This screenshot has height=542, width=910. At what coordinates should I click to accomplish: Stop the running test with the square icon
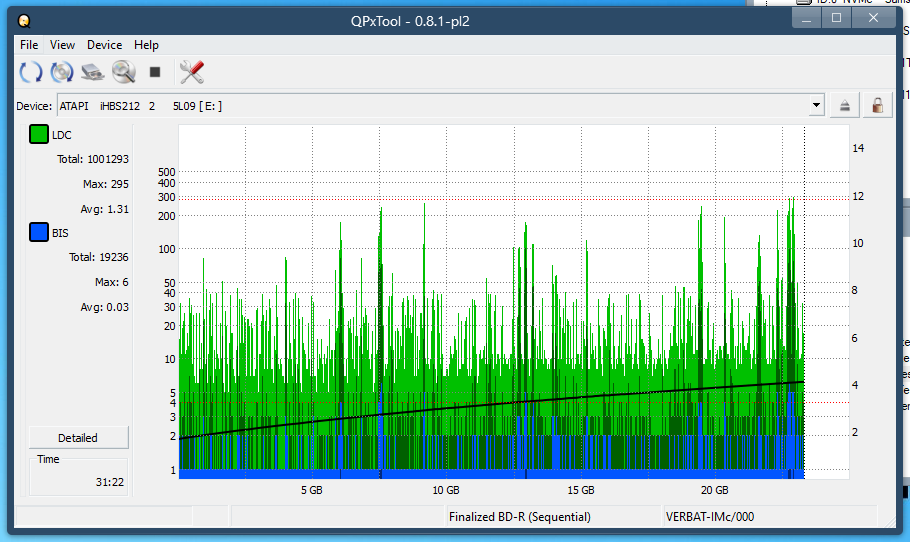[x=154, y=72]
